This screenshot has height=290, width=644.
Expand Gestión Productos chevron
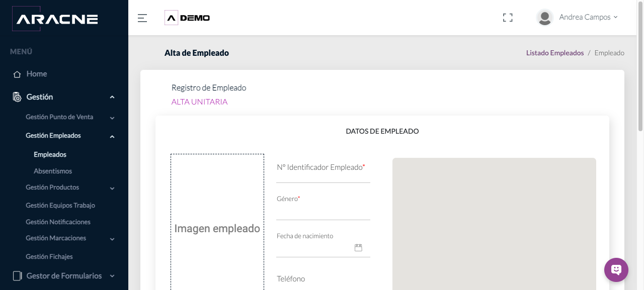(112, 188)
